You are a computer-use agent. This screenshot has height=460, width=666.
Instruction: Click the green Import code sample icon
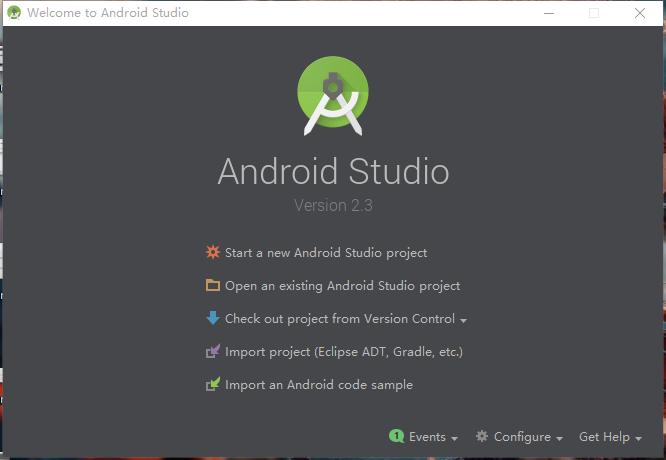212,385
